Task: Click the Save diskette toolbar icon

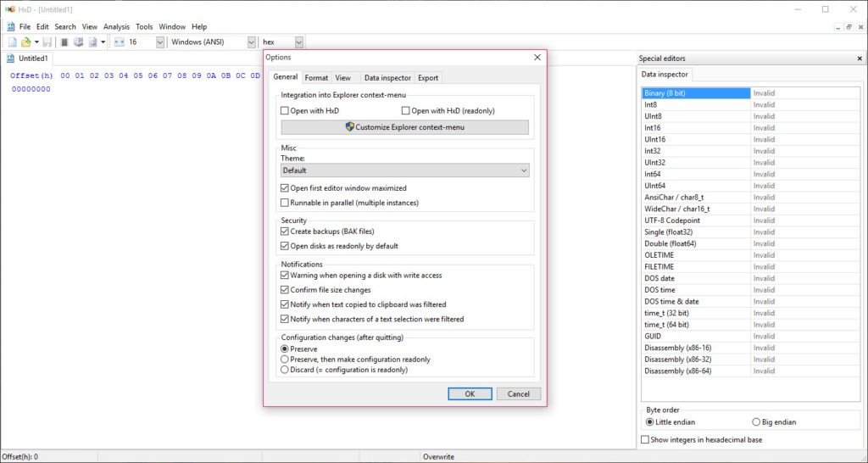Action: (47, 42)
